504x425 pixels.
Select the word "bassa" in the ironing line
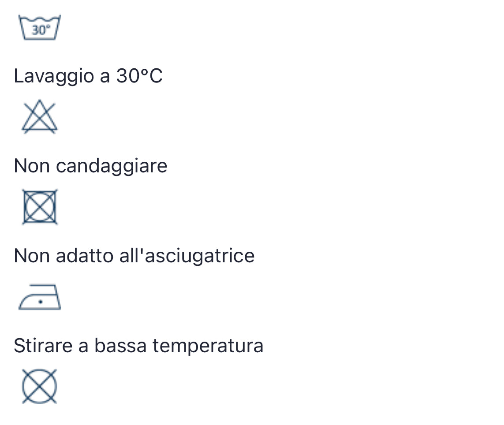(120, 346)
